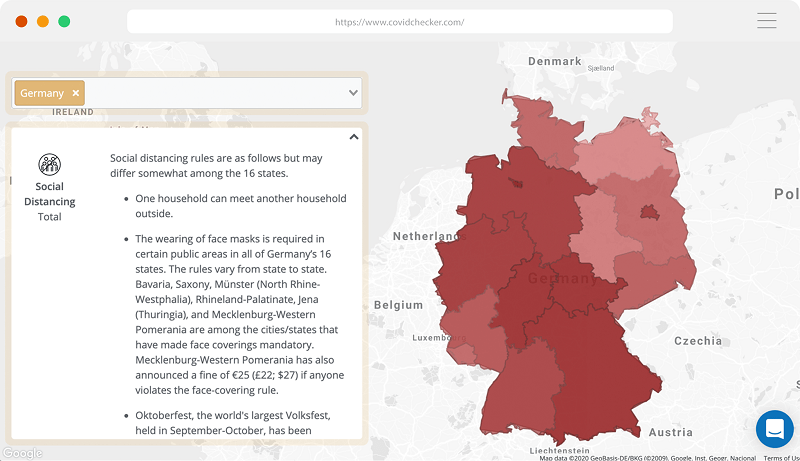Click the Google logo on map
800x461 pixels.
(22, 453)
